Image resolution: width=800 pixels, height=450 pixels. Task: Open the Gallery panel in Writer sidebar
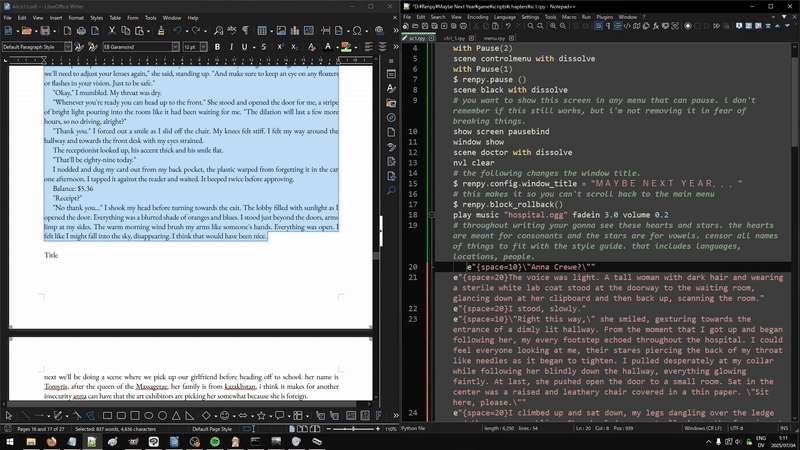391,103
